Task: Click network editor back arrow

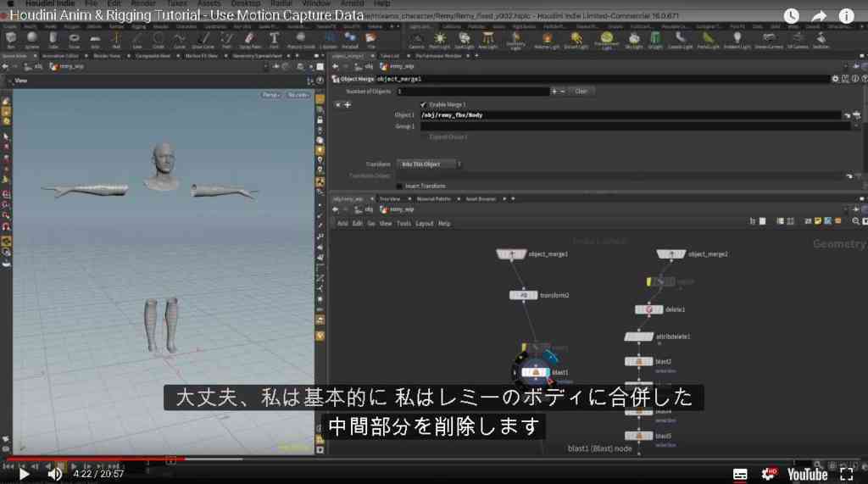Action: pyautogui.click(x=336, y=210)
